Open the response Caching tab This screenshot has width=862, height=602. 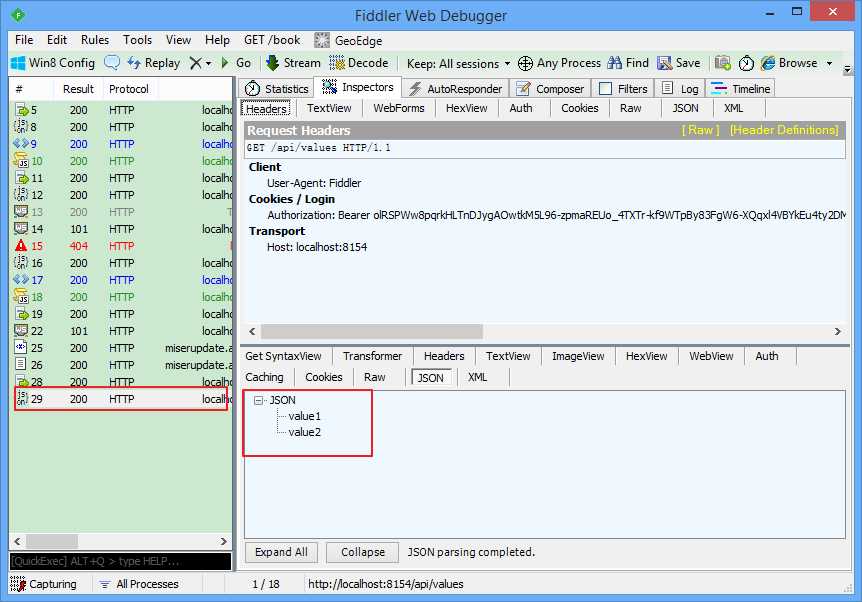[x=264, y=377]
